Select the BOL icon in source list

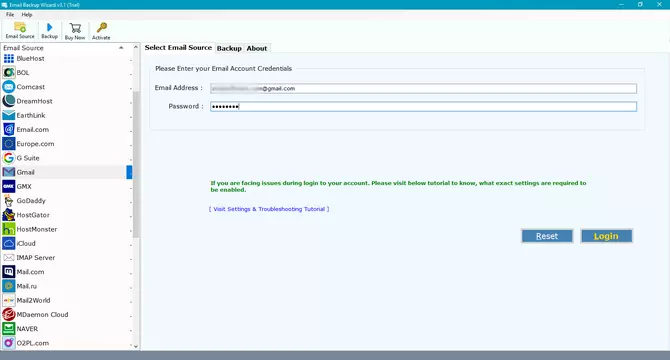click(x=9, y=73)
